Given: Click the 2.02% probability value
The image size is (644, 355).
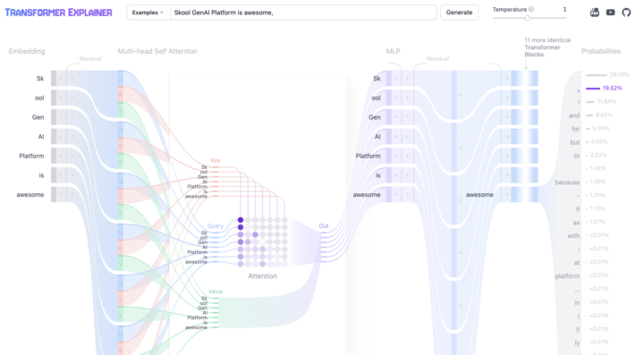Looking at the screenshot, I should pos(598,155).
